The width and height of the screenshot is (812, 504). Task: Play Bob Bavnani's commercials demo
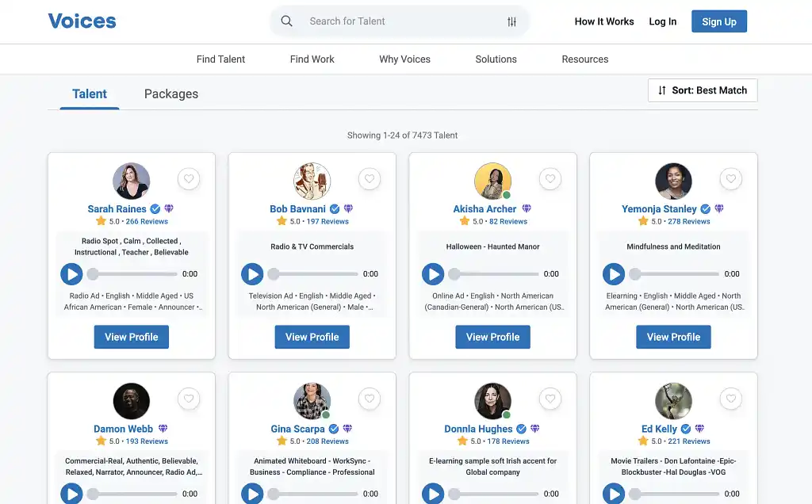pyautogui.click(x=252, y=274)
